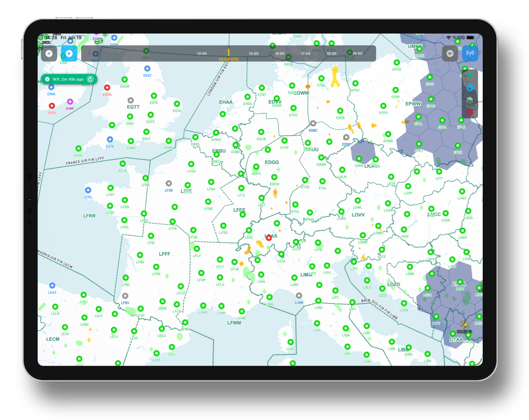Select the EDLW airport marker
This screenshot has width=529, height=420.
(261, 132)
